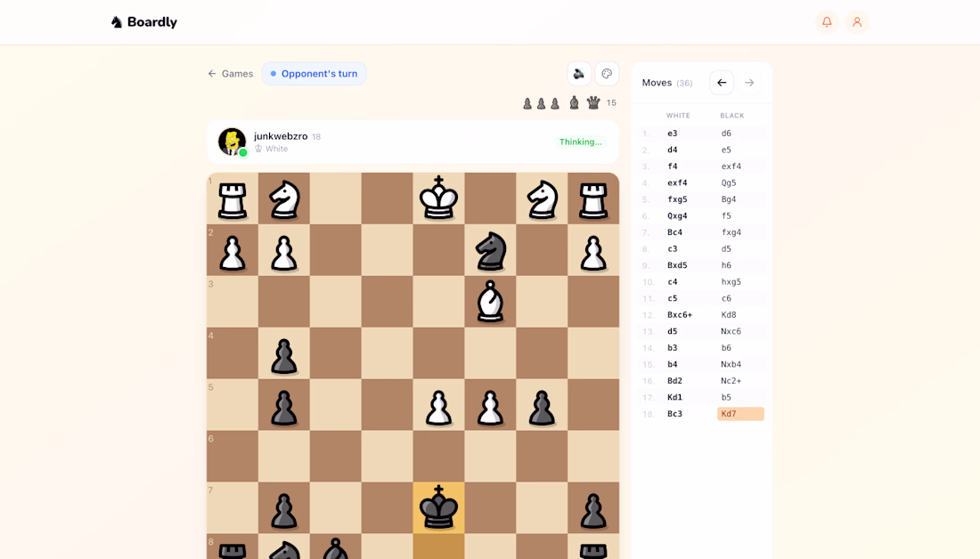This screenshot has height=559, width=980.
Task: Click the Boardly knight logo
Action: click(117, 22)
